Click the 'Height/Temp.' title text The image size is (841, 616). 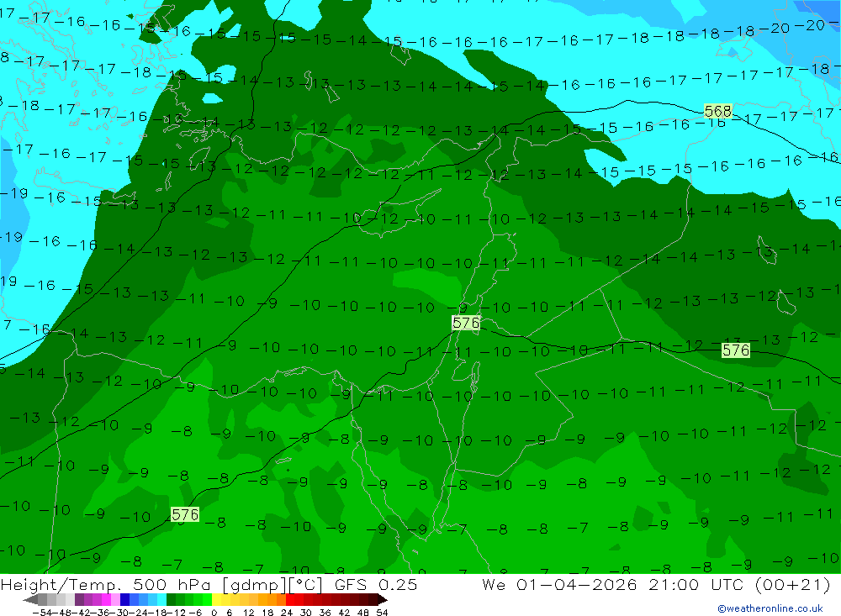click(x=61, y=584)
